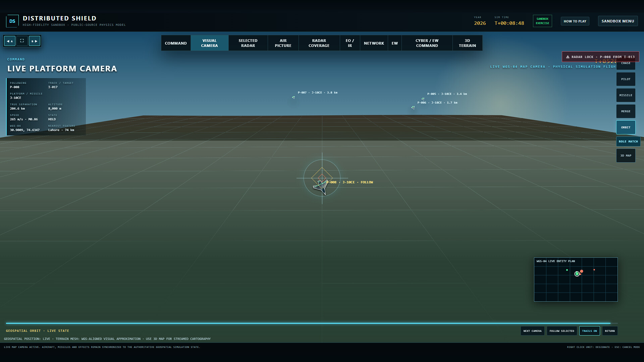Image resolution: width=644 pixels, height=362 pixels.
Task: Toggle Trails On button
Action: 589,331
